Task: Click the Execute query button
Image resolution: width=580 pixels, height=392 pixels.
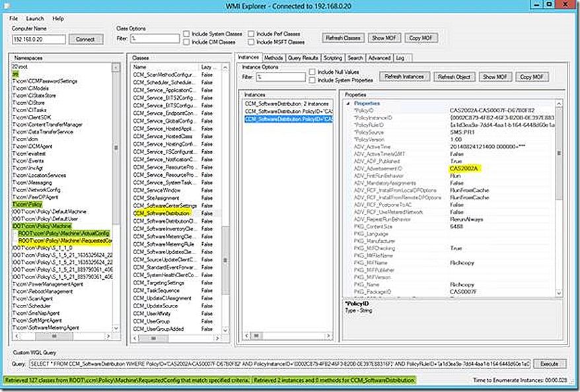Action: click(550, 364)
